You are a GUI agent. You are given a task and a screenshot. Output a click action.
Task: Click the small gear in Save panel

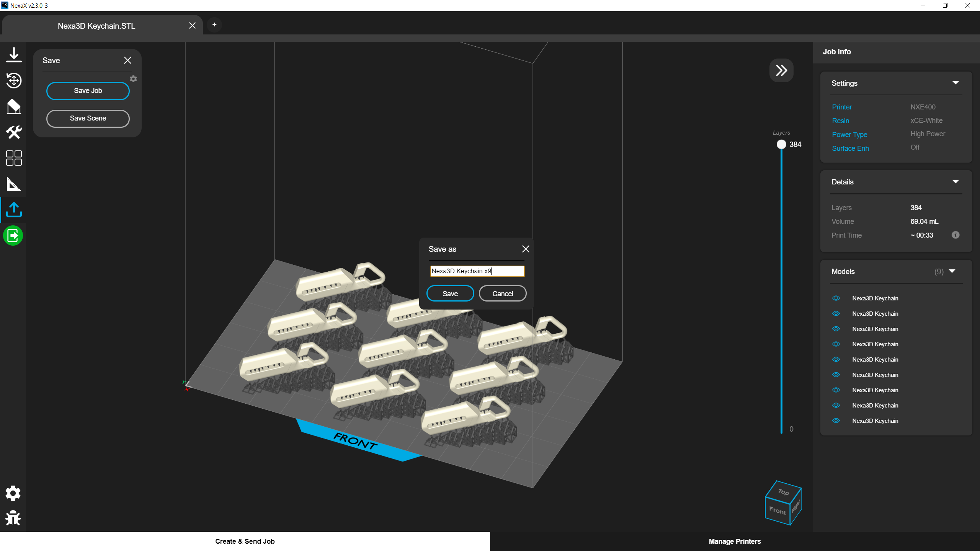click(133, 79)
